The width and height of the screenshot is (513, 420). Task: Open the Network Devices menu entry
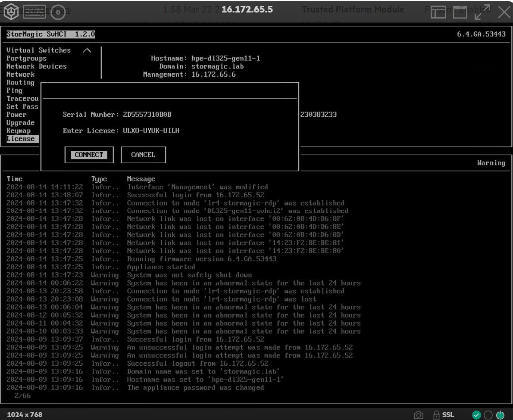tap(37, 66)
